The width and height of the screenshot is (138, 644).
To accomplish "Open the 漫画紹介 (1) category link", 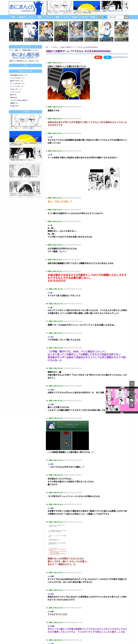I will [x=14, y=103].
